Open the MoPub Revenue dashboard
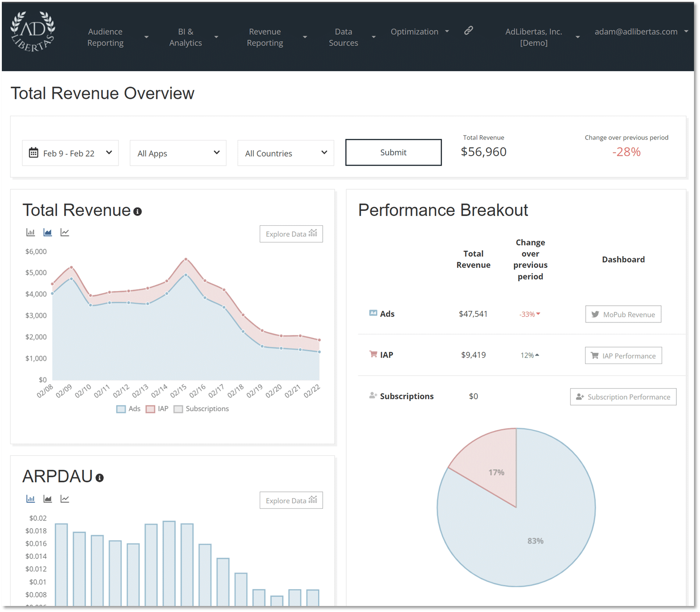This screenshot has height=612, width=700. pyautogui.click(x=623, y=314)
